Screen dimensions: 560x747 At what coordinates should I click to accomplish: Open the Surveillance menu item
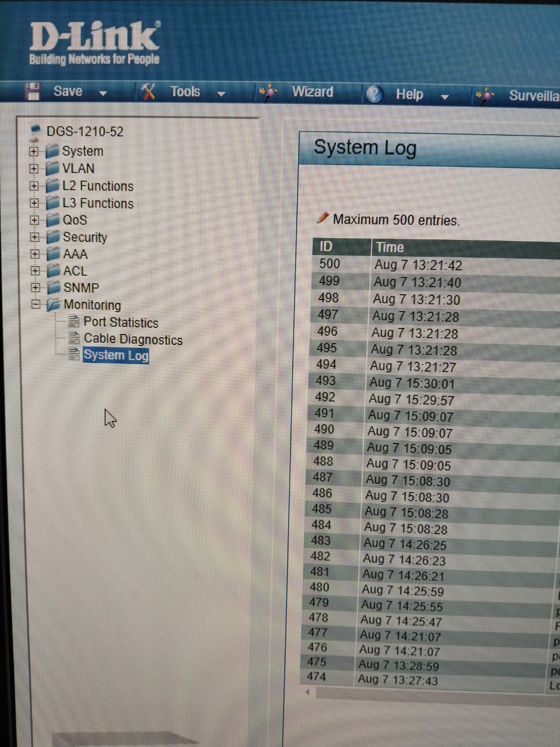(534, 96)
